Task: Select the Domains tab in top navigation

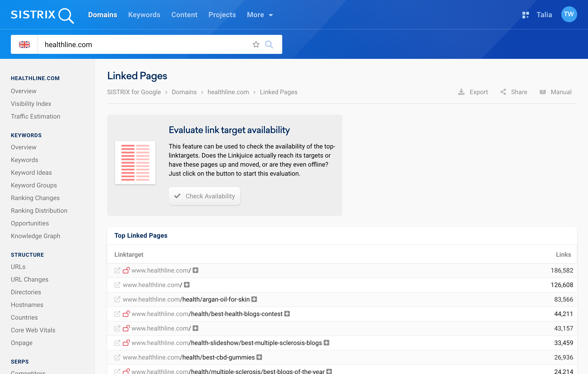Action: click(x=102, y=14)
